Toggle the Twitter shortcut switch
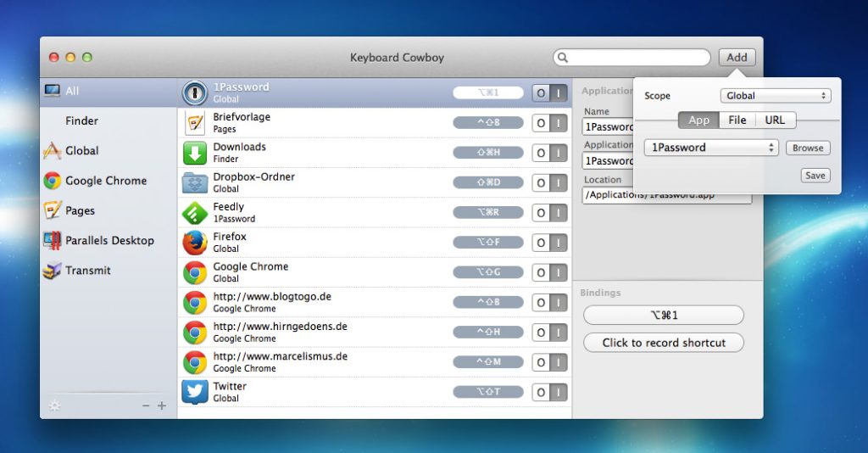Viewport: 868px width, 453px height. click(x=549, y=392)
